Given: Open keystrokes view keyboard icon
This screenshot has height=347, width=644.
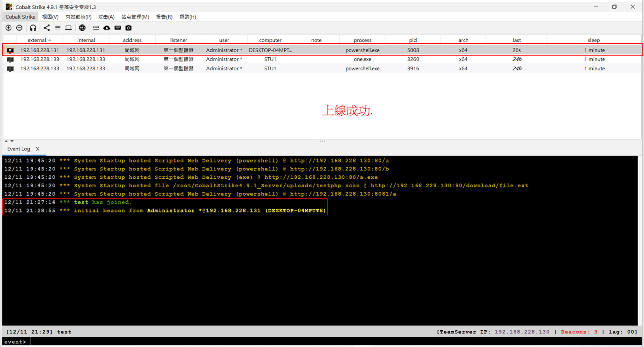Looking at the screenshot, I should coord(117,28).
